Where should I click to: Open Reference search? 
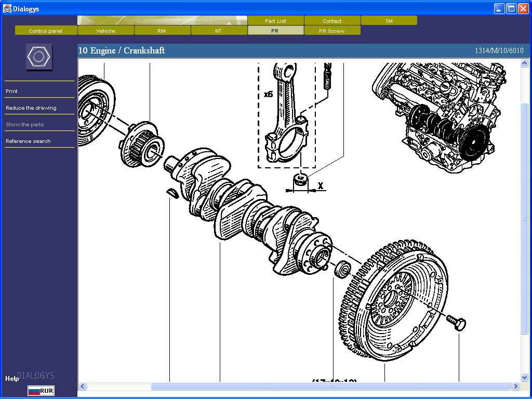(x=28, y=141)
